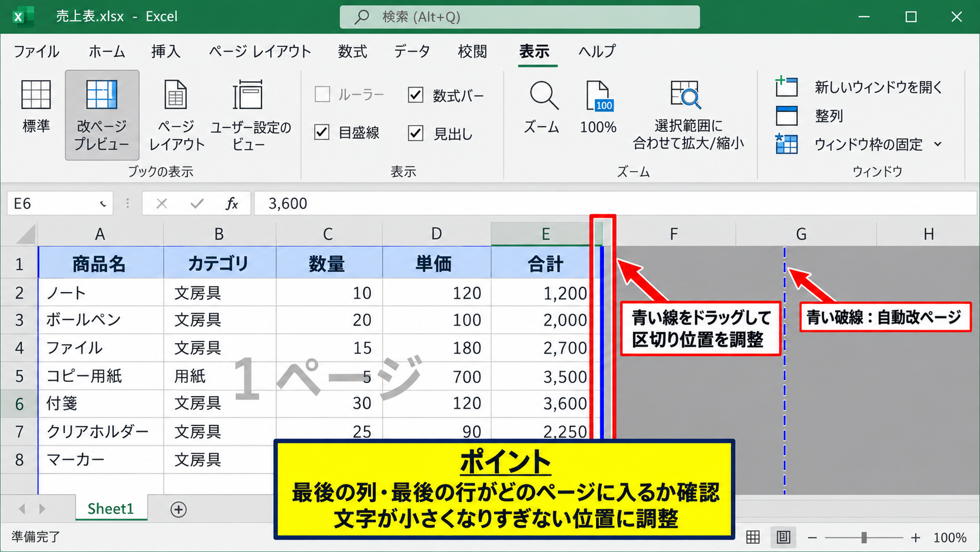Image resolution: width=980 pixels, height=552 pixels.
Task: Reset zoom with the 100% page icon
Action: point(598,96)
